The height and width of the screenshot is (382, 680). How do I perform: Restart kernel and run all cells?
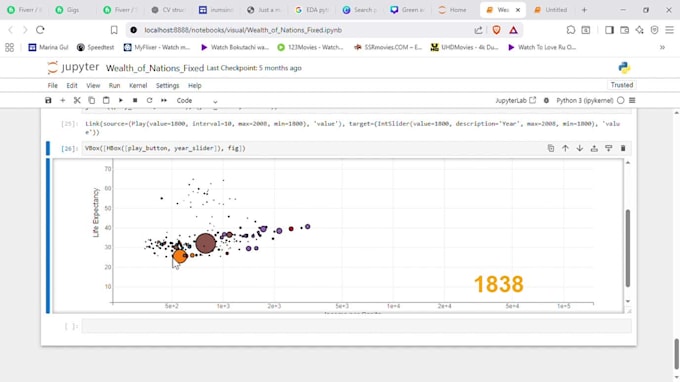tap(164, 100)
